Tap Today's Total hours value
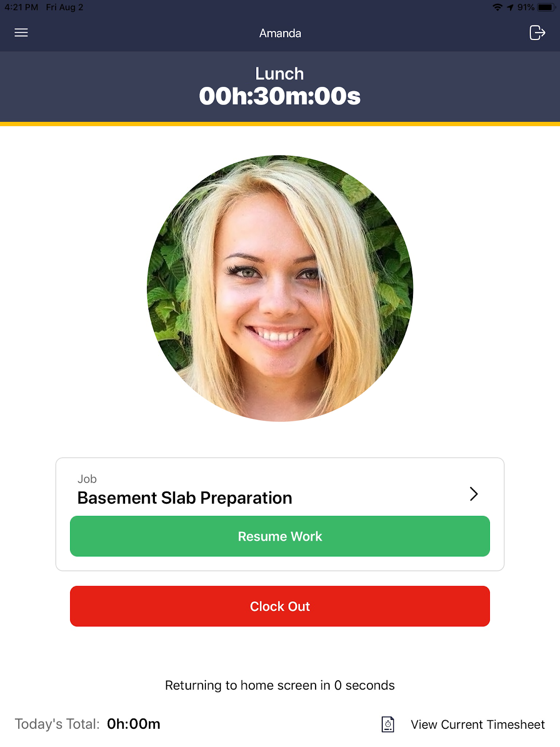This screenshot has width=560, height=747. 133,724
